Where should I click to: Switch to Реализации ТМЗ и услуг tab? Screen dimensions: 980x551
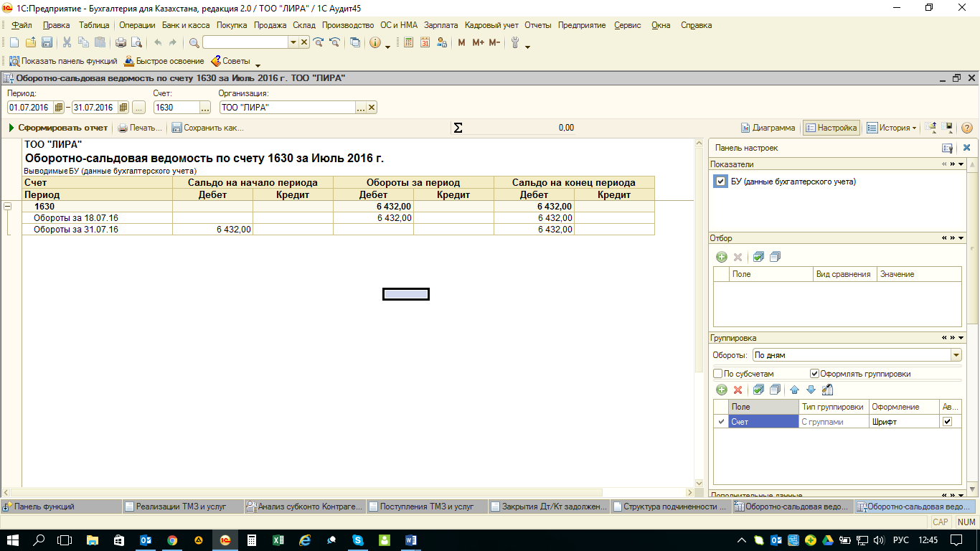(x=182, y=507)
